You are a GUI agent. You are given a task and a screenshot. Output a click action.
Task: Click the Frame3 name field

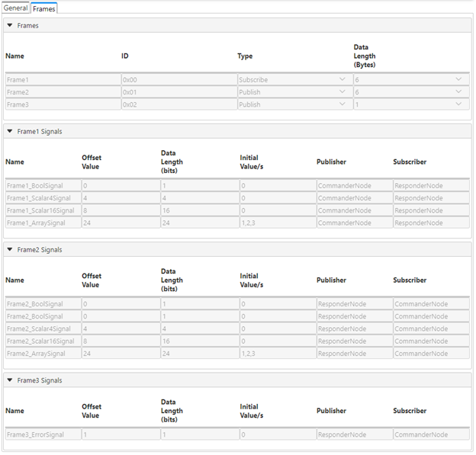(63, 104)
